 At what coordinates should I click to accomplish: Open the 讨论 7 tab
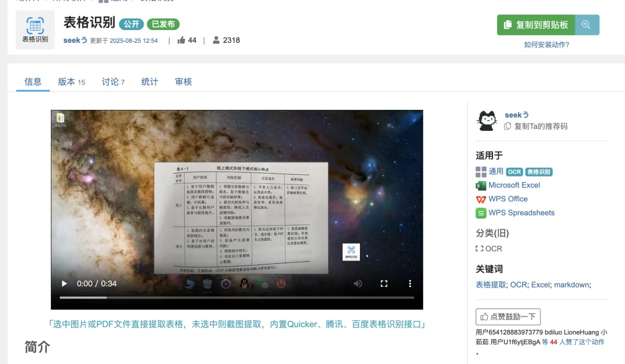point(113,82)
